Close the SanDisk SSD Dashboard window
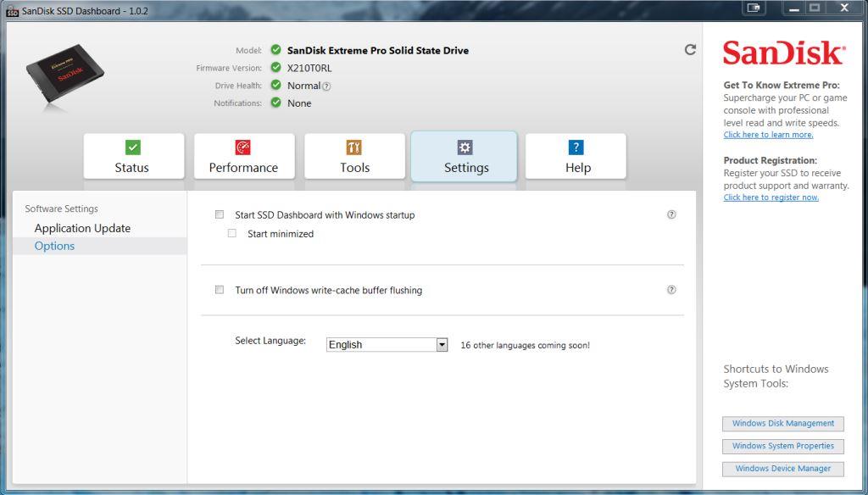 [845, 8]
